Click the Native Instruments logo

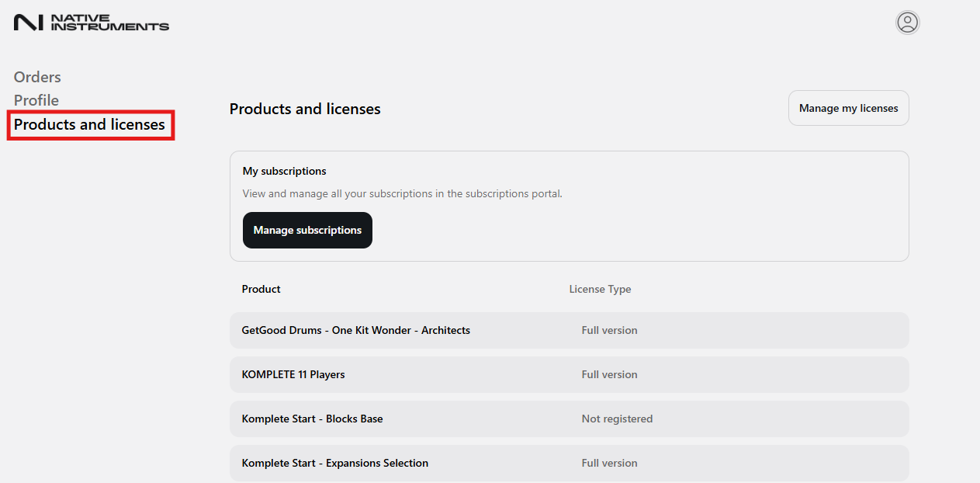[92, 23]
